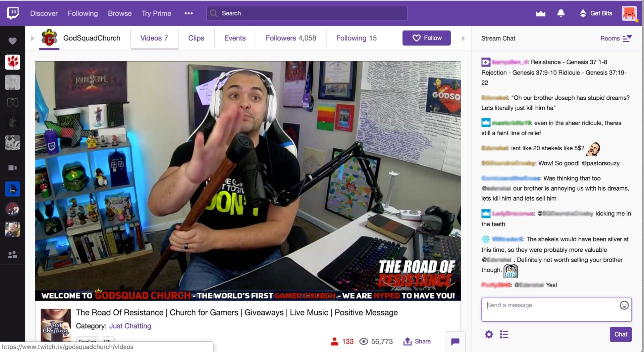644x352 pixels.
Task: Switch to the Videos tab
Action: [x=154, y=38]
